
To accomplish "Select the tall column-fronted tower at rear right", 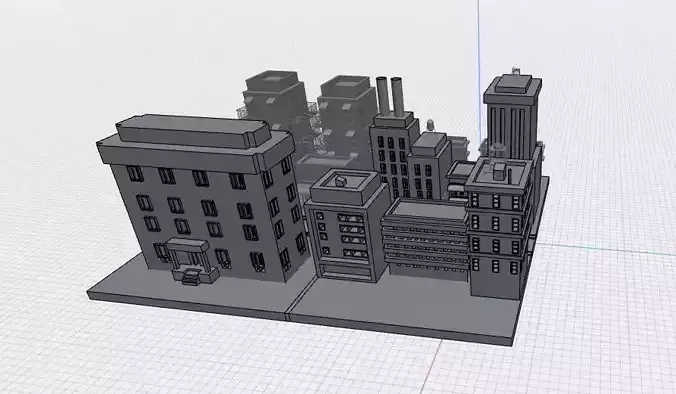I will 513,116.
